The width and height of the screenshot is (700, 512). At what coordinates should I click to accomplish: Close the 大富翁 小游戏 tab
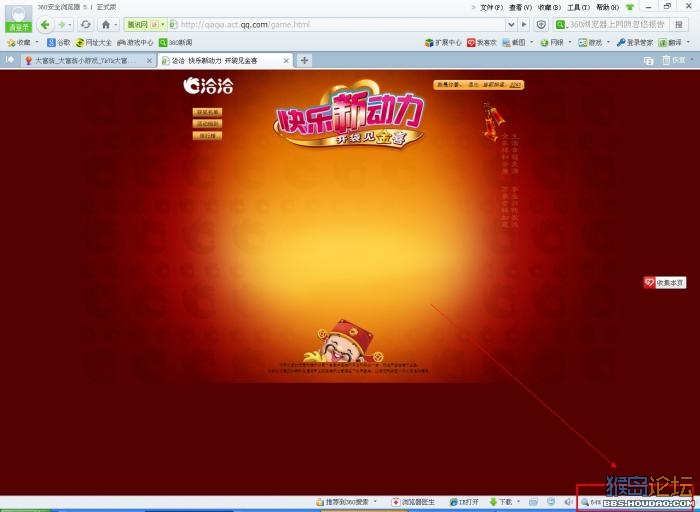pyautogui.click(x=149, y=61)
